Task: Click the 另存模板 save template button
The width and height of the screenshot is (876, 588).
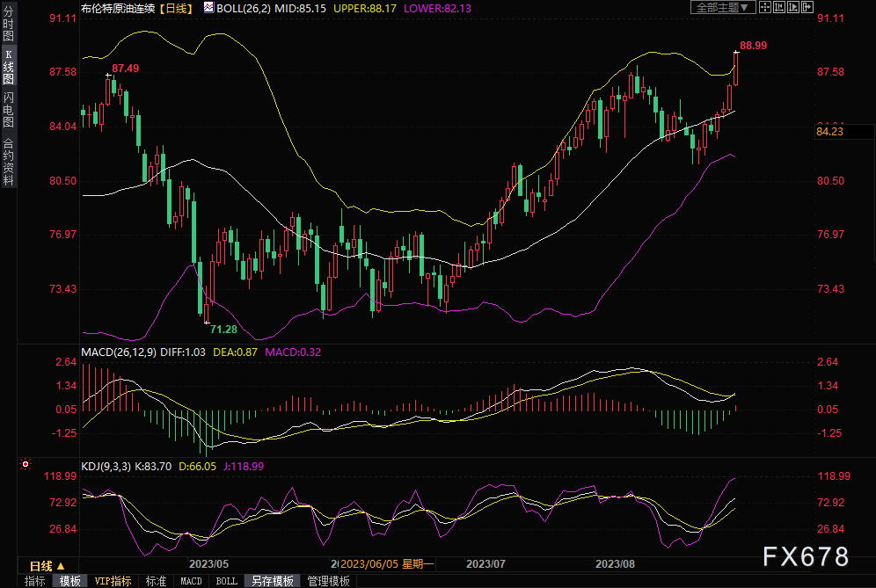Action: click(272, 581)
